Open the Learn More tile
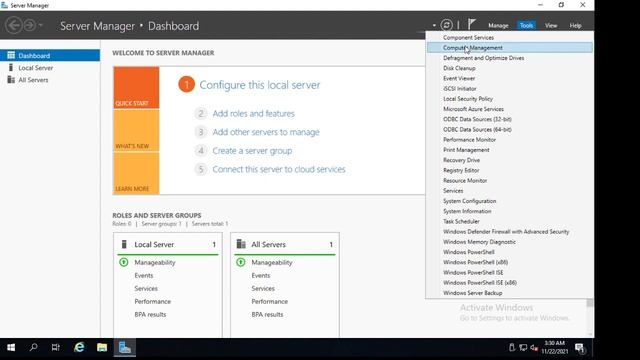 (x=136, y=173)
